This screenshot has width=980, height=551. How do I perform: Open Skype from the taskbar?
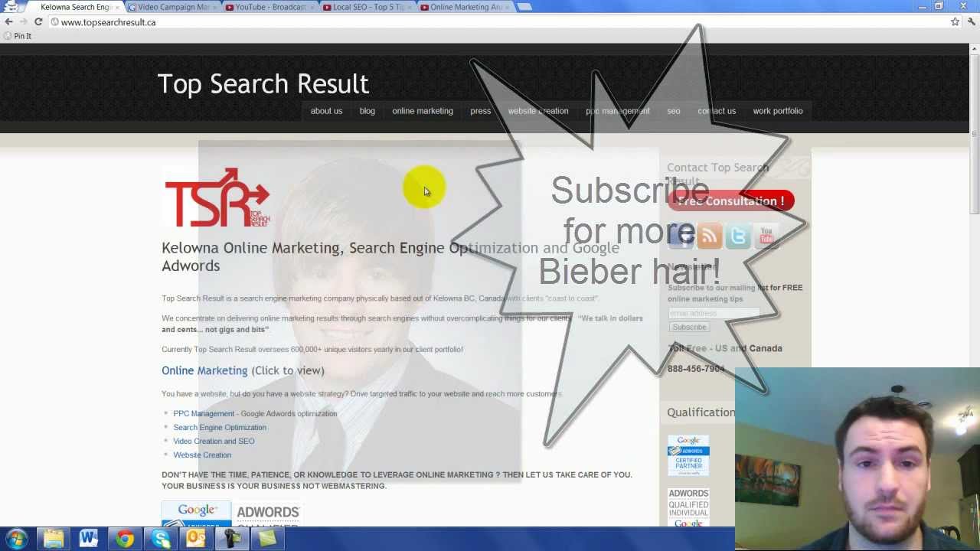[x=161, y=539]
